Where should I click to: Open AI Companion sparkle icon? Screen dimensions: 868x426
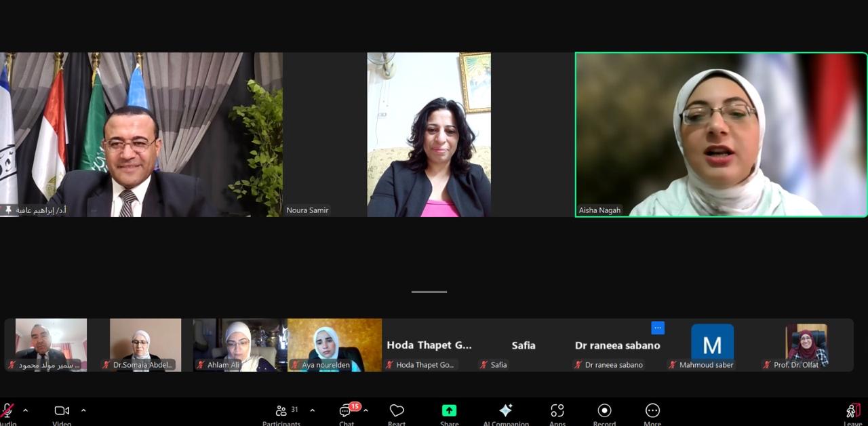click(505, 411)
